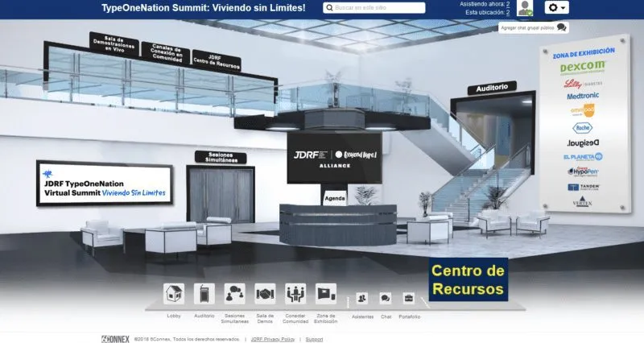Open the Chat speech bubbles icon
Screen dimensions: 644x343
coord(386,298)
